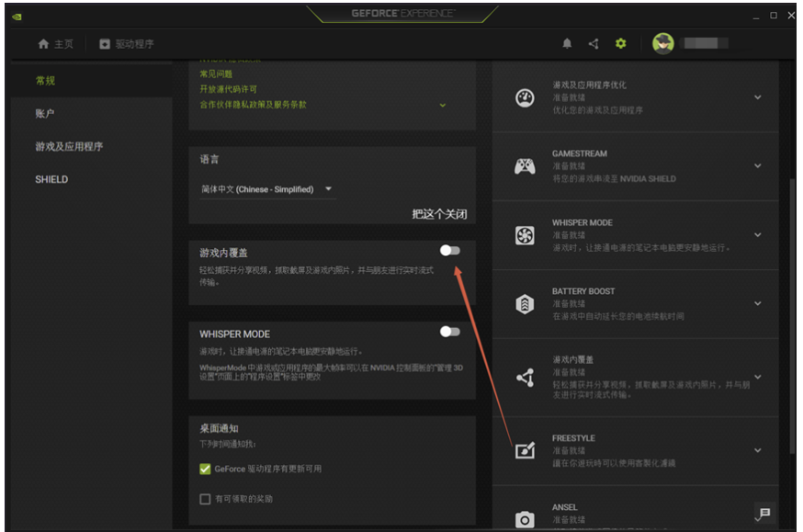
Task: Go to the 主页 home tab
Action: pyautogui.click(x=55, y=44)
